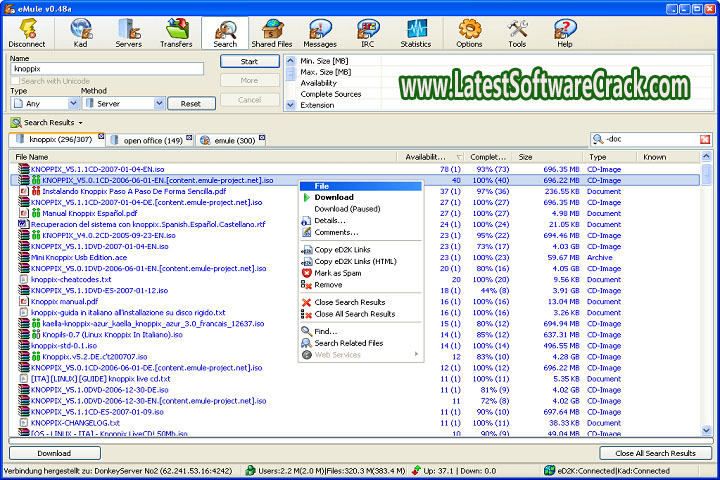The height and width of the screenshot is (480, 720).
Task: Open the Kad network panel
Action: click(81, 33)
